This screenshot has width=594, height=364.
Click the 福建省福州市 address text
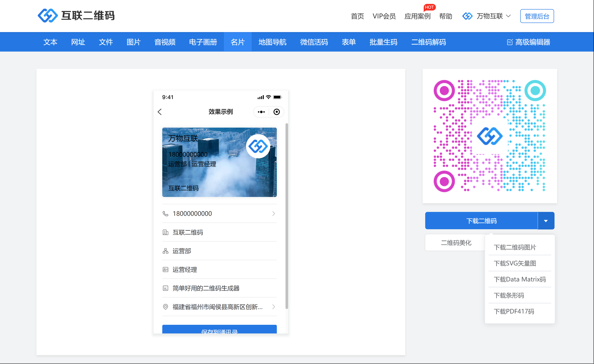tap(217, 307)
